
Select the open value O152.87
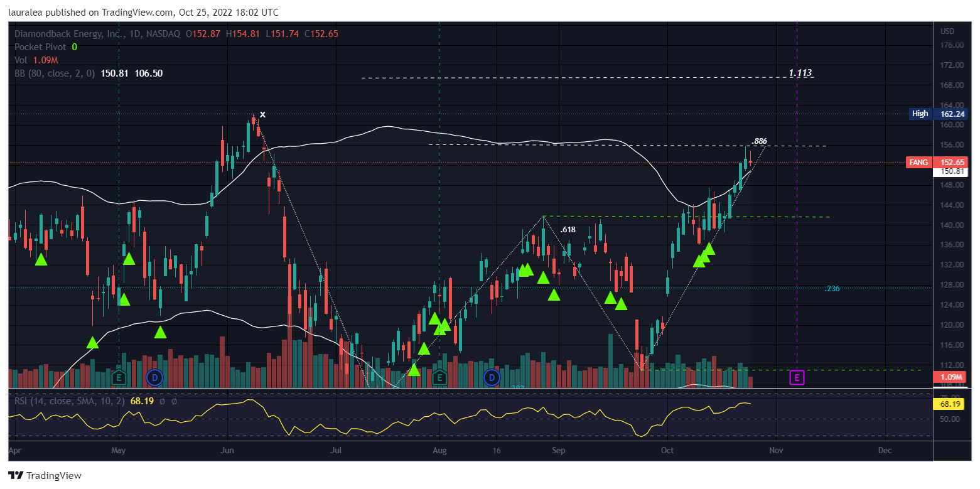tap(203, 34)
